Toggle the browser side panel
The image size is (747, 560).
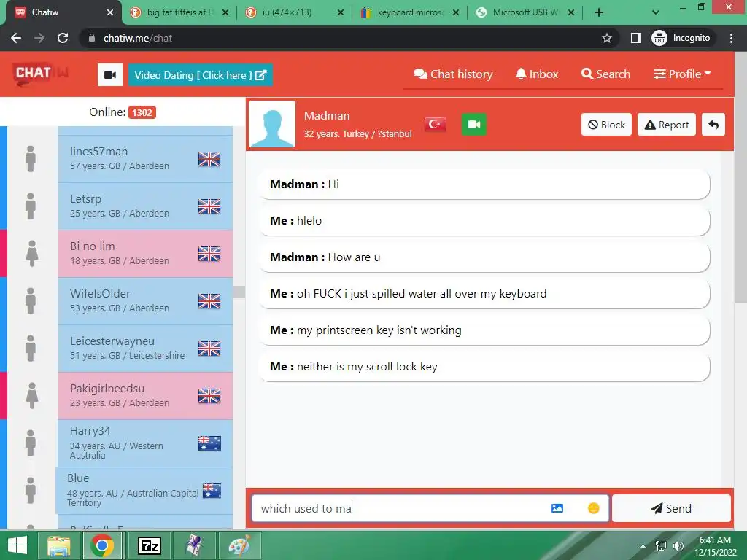[636, 38]
